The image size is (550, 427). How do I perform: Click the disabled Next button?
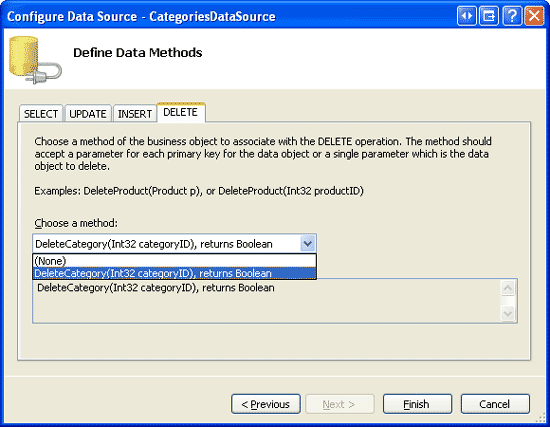coord(340,404)
